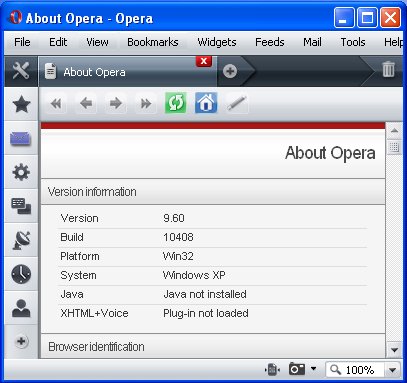Open the Mail envelope panel
Image resolution: width=407 pixels, height=383 pixels.
tap(21, 138)
